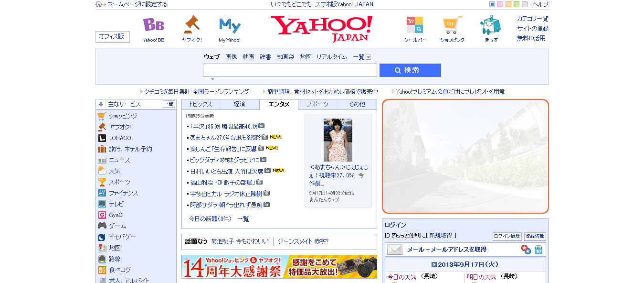Select the 知恵袋 search category
644x283 pixels.
285,57
